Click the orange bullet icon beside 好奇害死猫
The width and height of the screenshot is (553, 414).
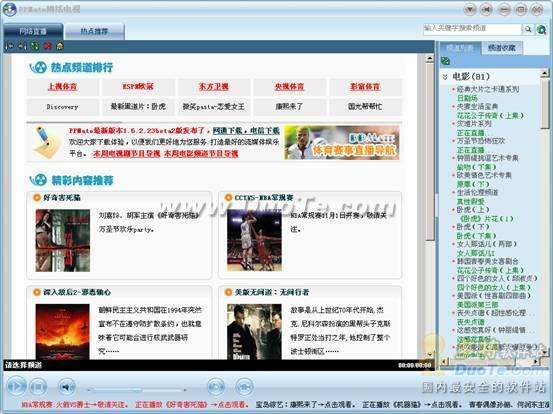[36, 197]
